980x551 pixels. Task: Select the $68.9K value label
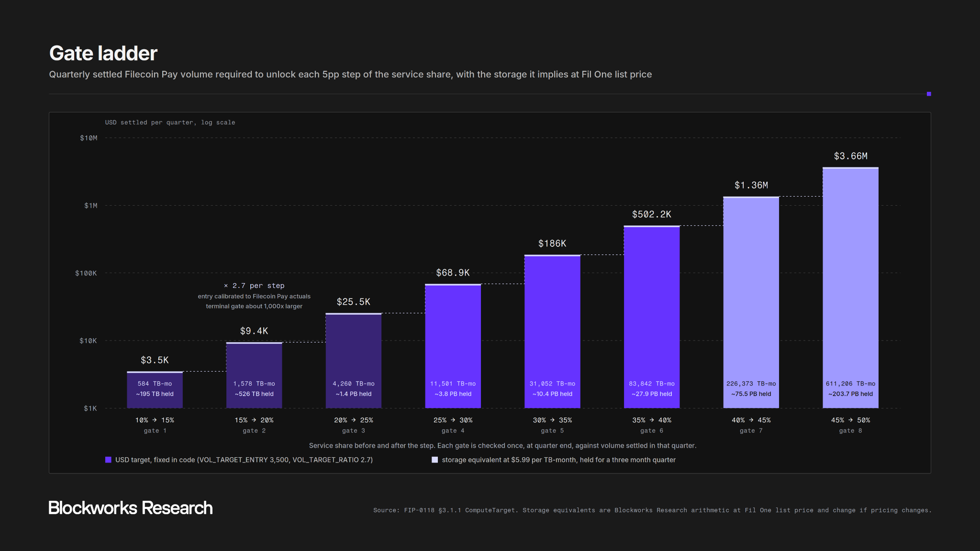[453, 273]
